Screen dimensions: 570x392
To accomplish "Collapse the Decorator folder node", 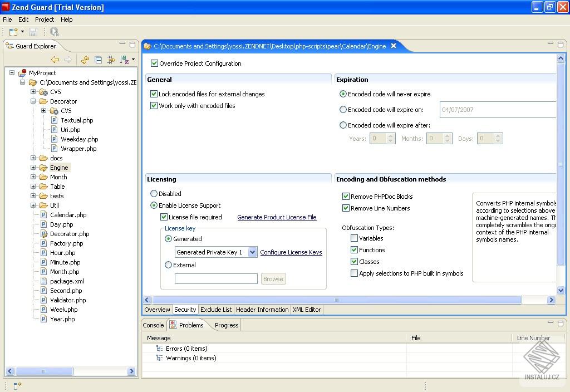I will tap(33, 101).
